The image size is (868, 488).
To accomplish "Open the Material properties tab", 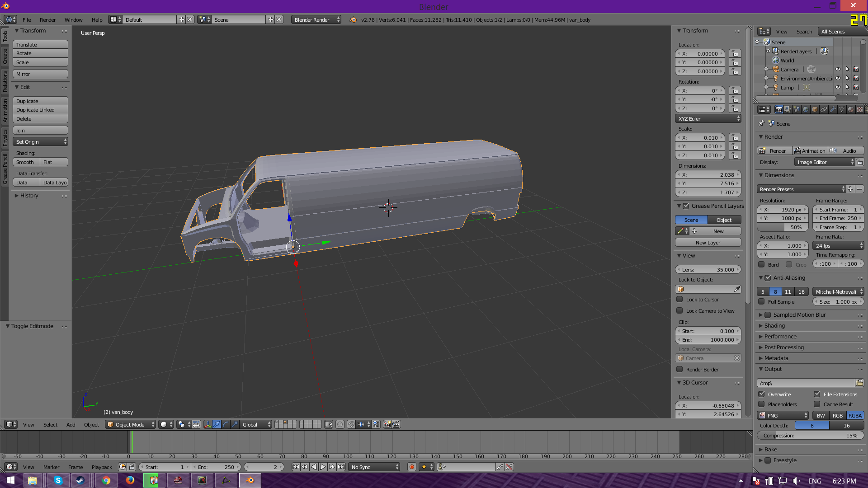I will click(851, 109).
